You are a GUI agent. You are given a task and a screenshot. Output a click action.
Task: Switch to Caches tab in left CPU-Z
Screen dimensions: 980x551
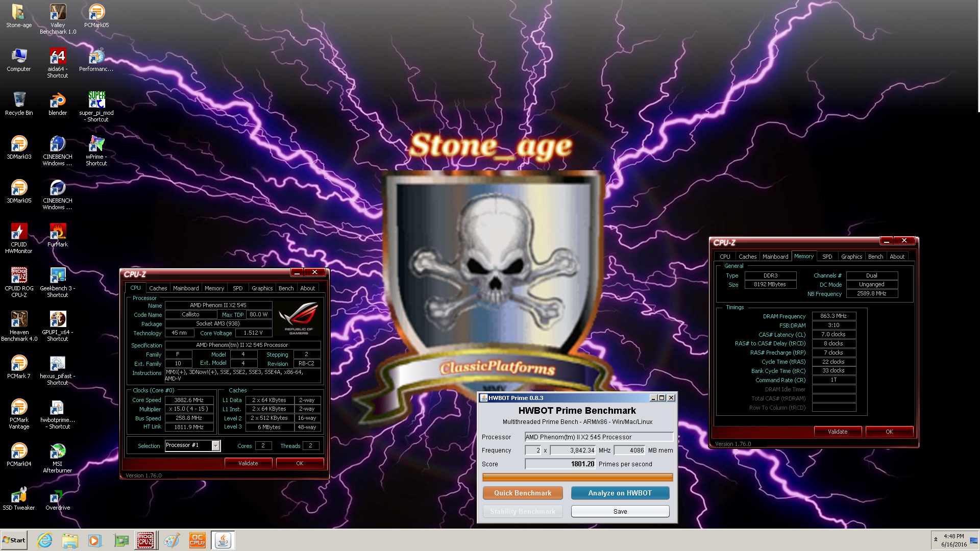tap(158, 288)
